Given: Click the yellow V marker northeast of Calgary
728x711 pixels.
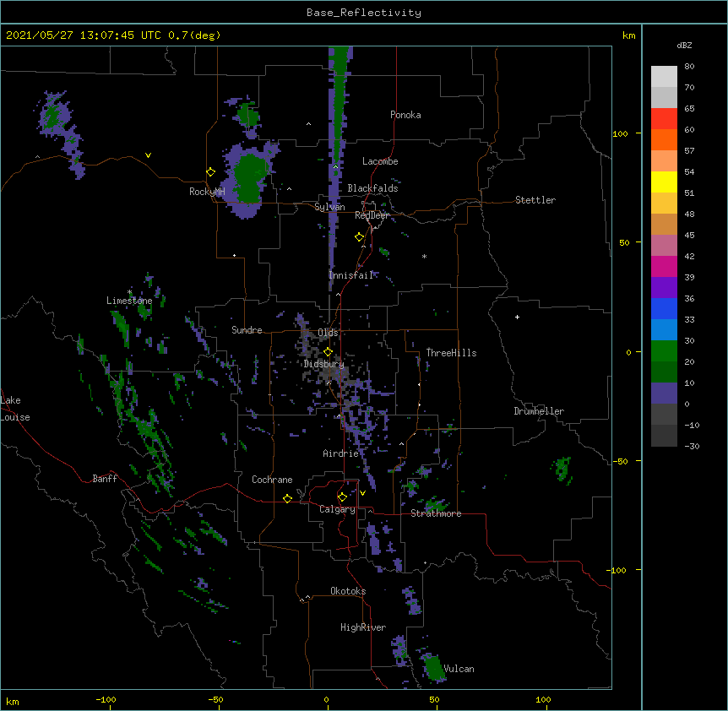Looking at the screenshot, I should pyautogui.click(x=362, y=493).
